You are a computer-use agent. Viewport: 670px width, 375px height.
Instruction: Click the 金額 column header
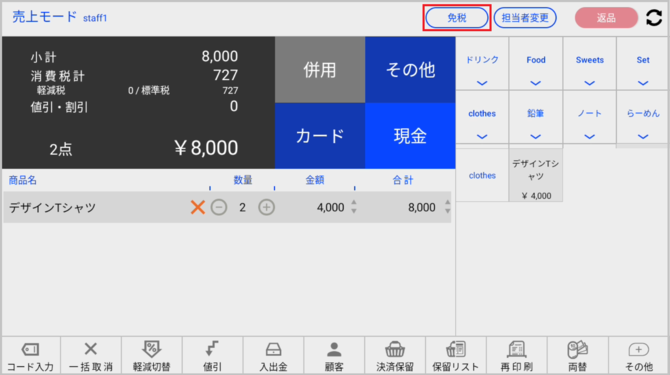pos(314,180)
